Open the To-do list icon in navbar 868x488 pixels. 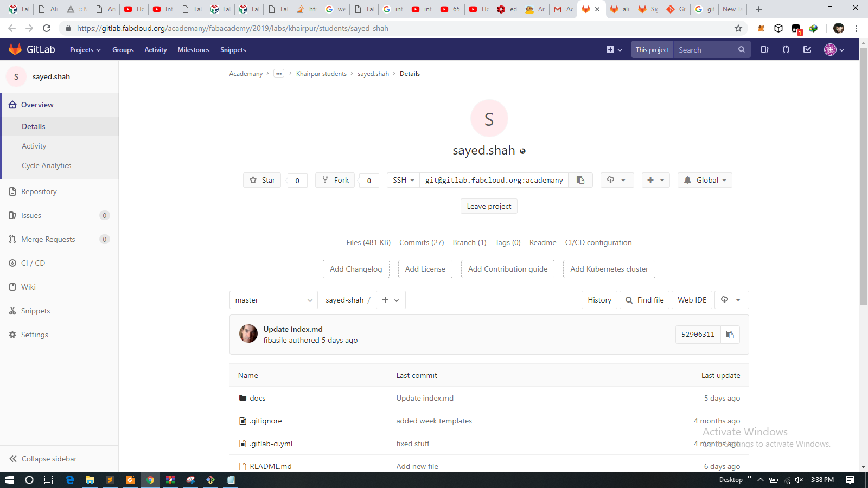(807, 49)
